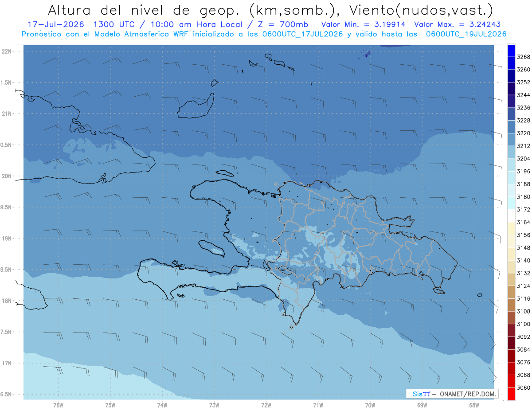
Task: Click the '73W' longitude label
Action: point(214,405)
